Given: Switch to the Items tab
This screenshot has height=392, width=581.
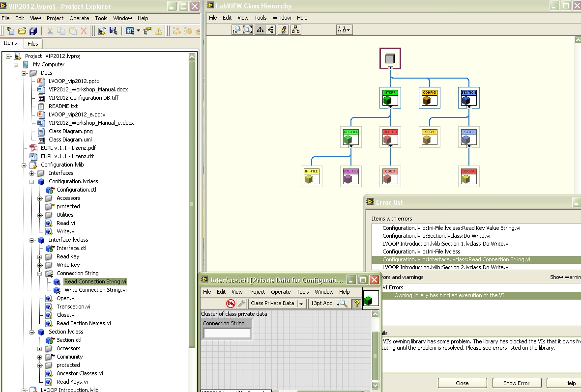Looking at the screenshot, I should (x=10, y=43).
